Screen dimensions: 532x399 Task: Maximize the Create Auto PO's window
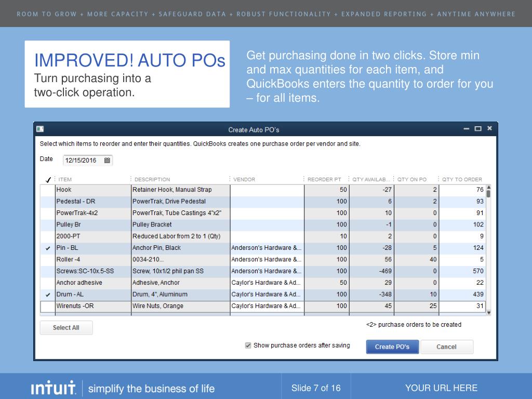click(x=478, y=129)
